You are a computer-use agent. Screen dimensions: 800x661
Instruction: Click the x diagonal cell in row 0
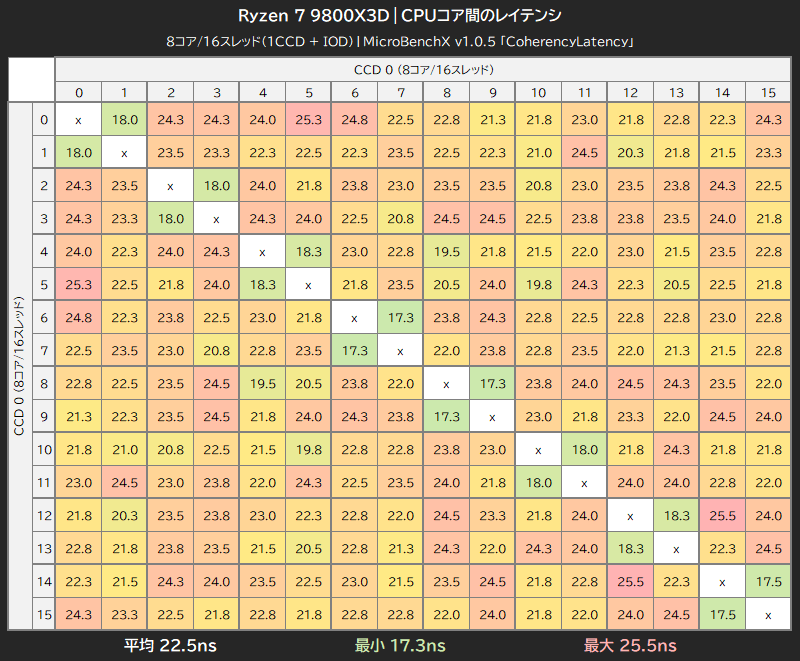pyautogui.click(x=79, y=120)
